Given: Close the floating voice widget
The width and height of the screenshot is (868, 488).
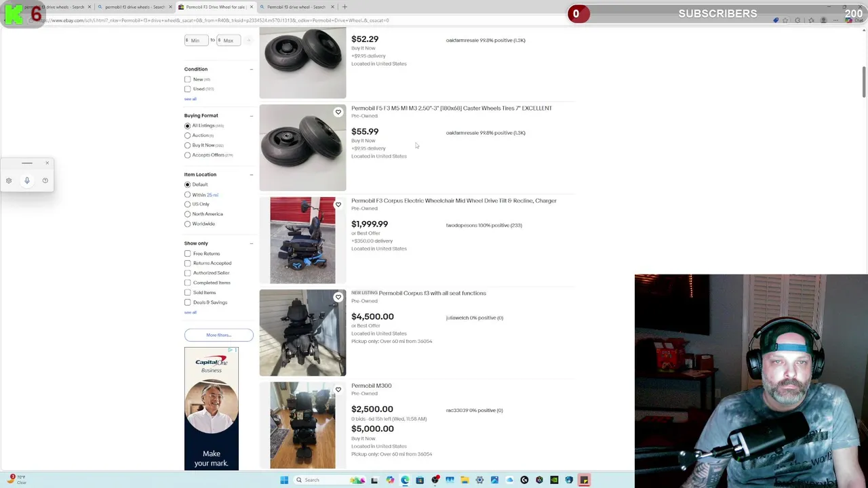Looking at the screenshot, I should point(47,163).
